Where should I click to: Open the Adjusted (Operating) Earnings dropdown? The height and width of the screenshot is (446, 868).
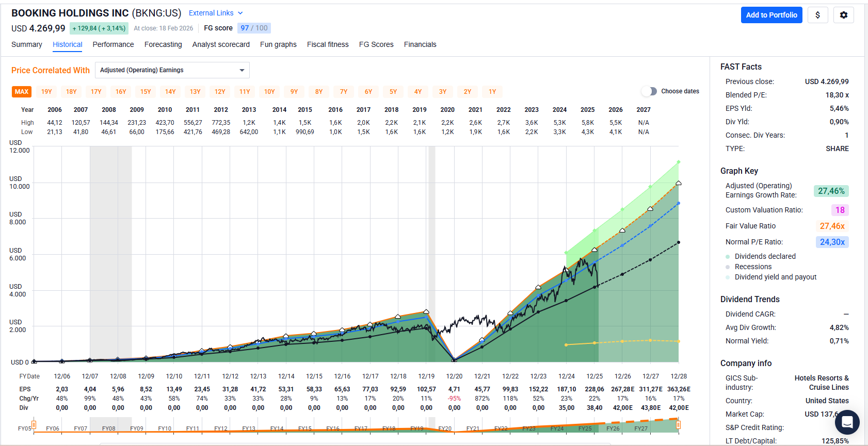coord(172,70)
